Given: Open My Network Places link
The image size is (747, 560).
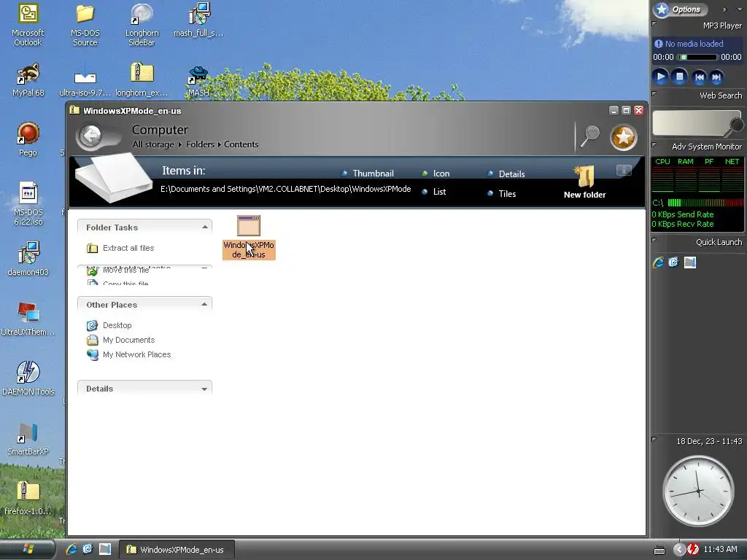Looking at the screenshot, I should point(128,355).
